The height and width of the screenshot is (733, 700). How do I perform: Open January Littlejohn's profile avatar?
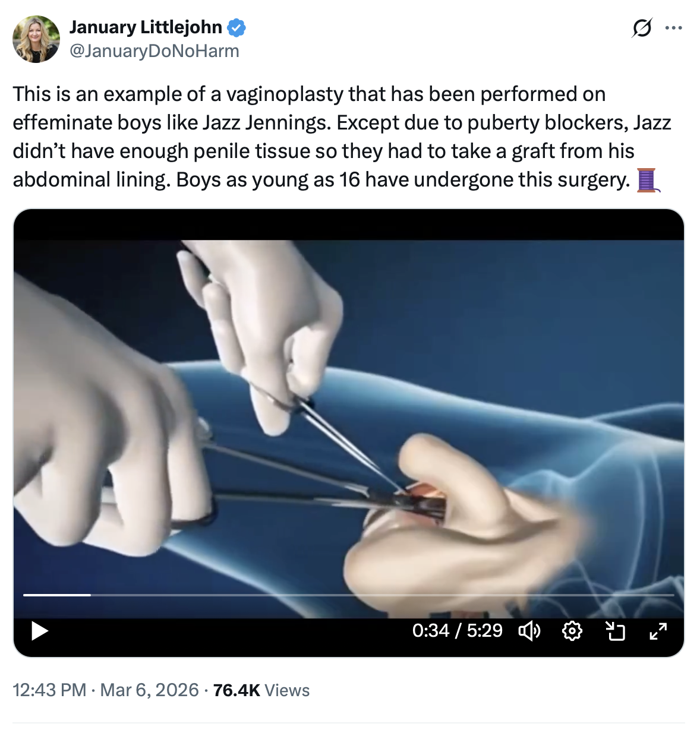(36, 39)
